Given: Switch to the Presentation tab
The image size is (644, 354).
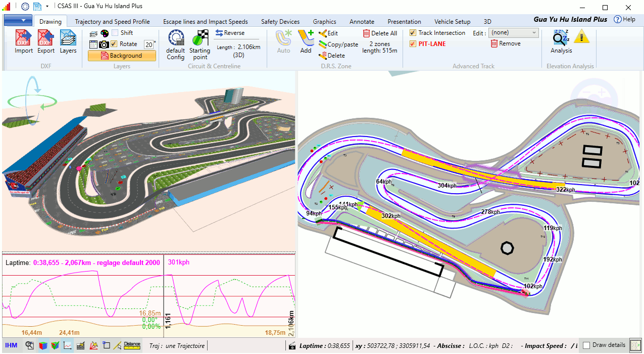Looking at the screenshot, I should click(x=404, y=22).
